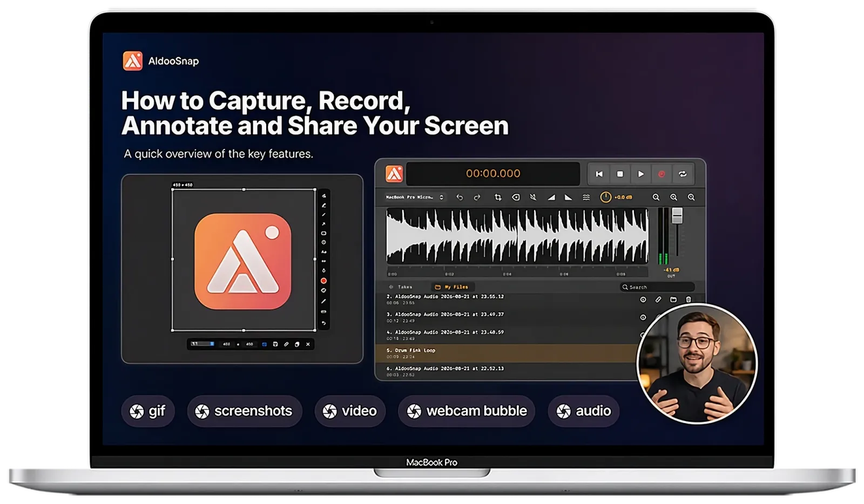Select the crop tool in the audio toolbar

coord(498,197)
